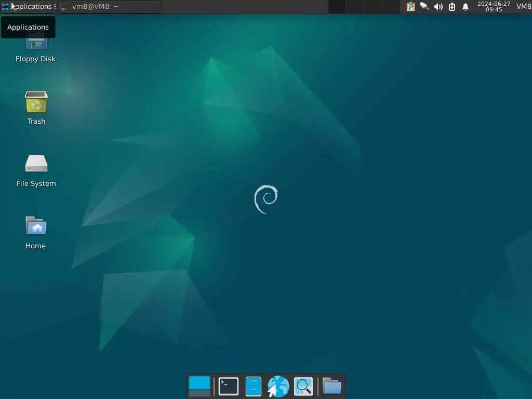Open the Application Finder magnifier dock icon

[x=303, y=386]
